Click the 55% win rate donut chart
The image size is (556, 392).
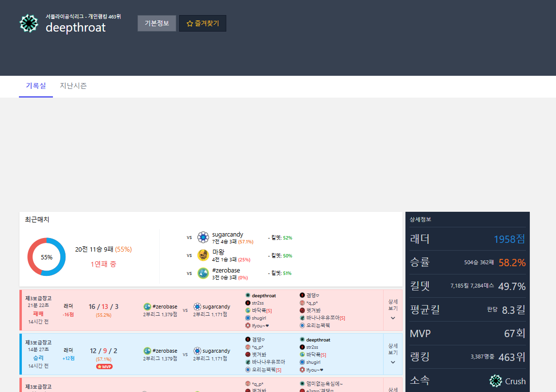point(46,257)
